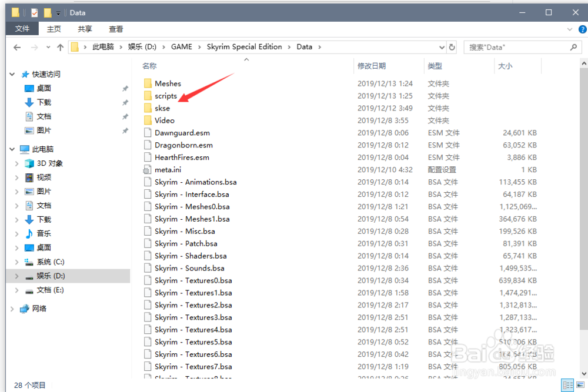Switch to details view icon
Viewport: 588px width, 392px height.
(568, 385)
